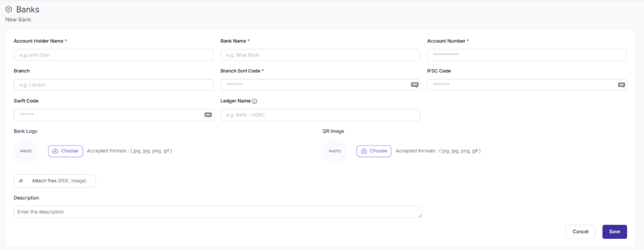This screenshot has width=644, height=250.
Task: Open the Attach files upload area
Action: click(55, 181)
